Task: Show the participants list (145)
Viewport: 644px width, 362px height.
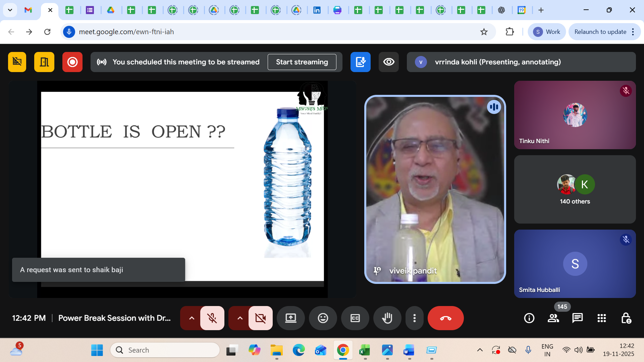Action: click(x=553, y=318)
